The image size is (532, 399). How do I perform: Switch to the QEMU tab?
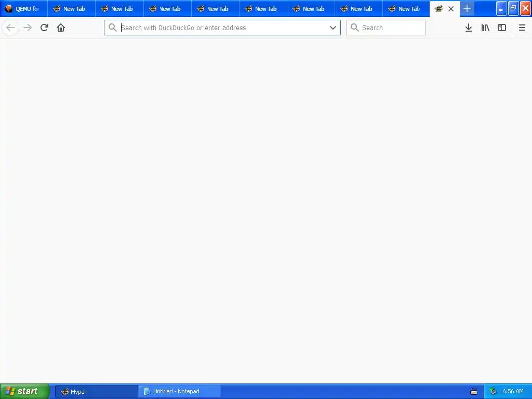(24, 9)
